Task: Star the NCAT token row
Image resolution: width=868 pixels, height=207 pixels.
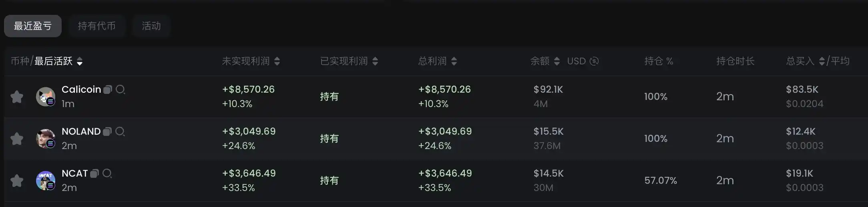Action: pyautogui.click(x=17, y=181)
